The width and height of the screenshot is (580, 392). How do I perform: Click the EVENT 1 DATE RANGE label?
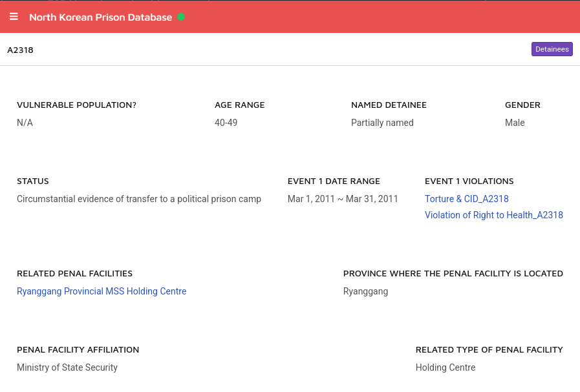coord(334,181)
